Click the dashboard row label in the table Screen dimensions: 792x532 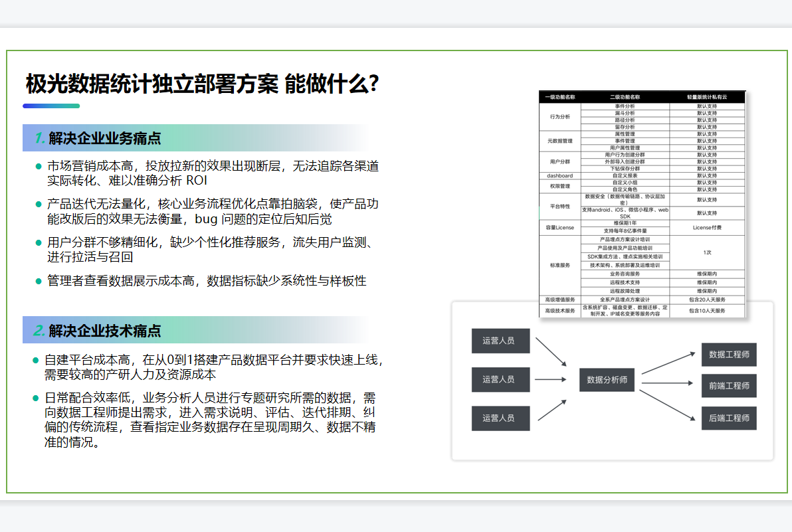[x=559, y=176]
